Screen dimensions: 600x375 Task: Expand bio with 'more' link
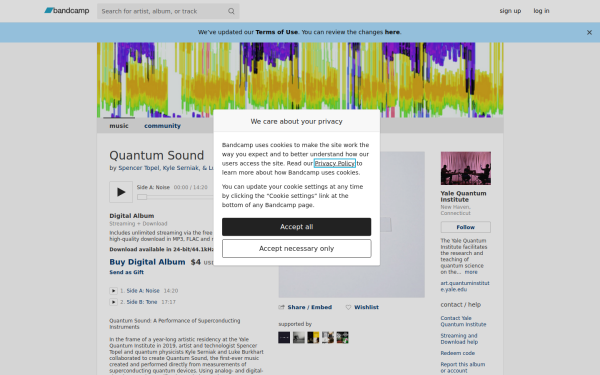click(471, 272)
